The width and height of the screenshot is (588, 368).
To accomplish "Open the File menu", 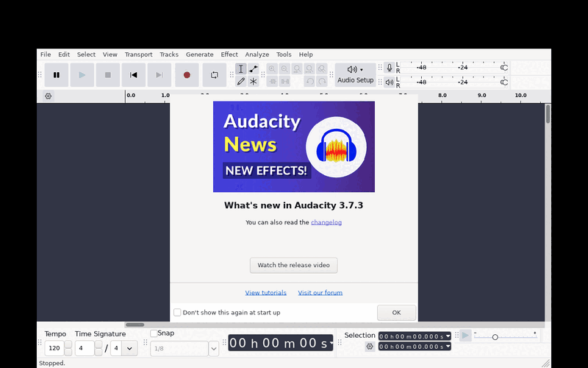I will (46, 54).
